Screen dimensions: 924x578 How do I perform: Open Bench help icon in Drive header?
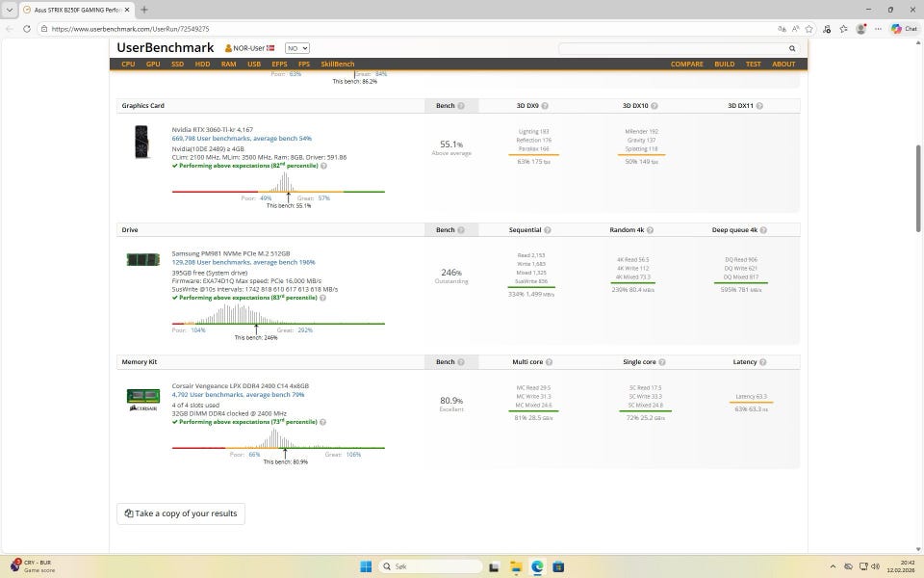click(461, 230)
